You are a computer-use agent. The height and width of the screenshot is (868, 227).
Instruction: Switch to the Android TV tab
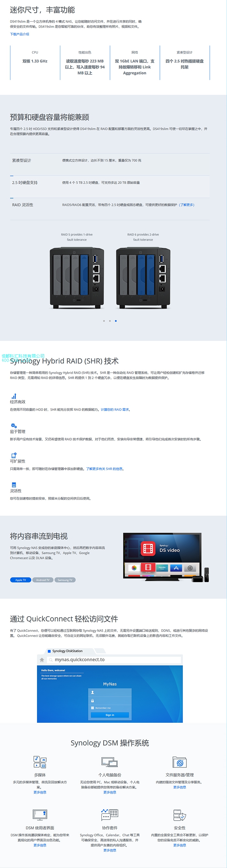tap(43, 580)
